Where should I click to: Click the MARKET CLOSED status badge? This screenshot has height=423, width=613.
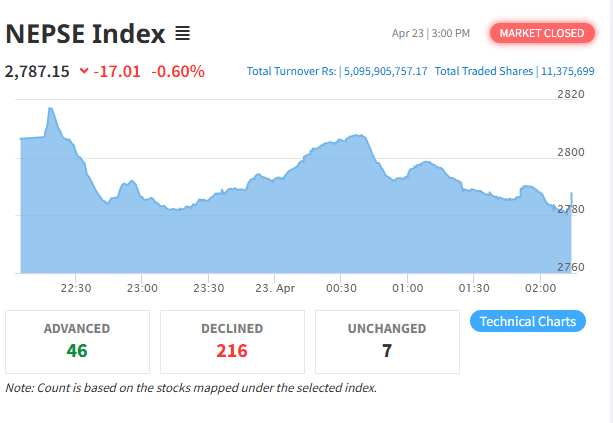542,33
